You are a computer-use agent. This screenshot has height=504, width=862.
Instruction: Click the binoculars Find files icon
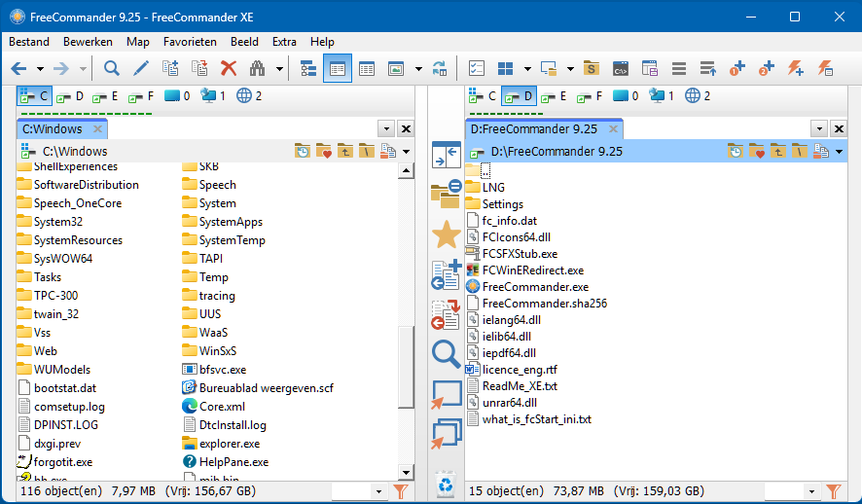(257, 69)
